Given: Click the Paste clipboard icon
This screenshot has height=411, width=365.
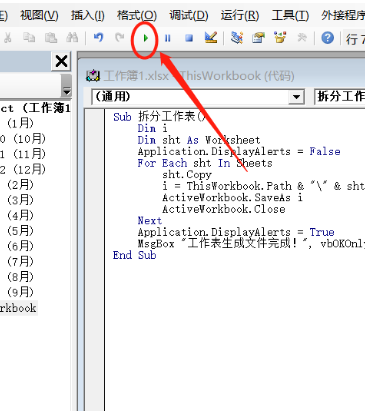Looking at the screenshot, I should (x=51, y=38).
